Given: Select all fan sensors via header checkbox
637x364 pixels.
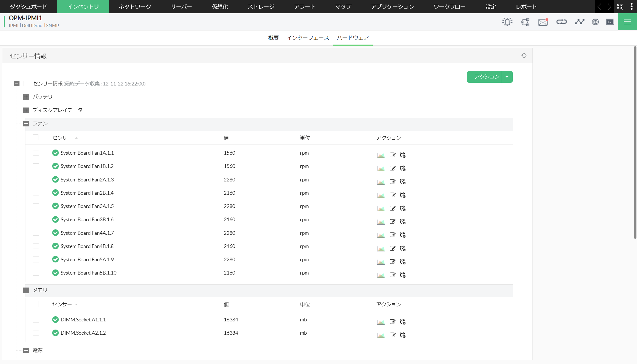Looking at the screenshot, I should [36, 137].
